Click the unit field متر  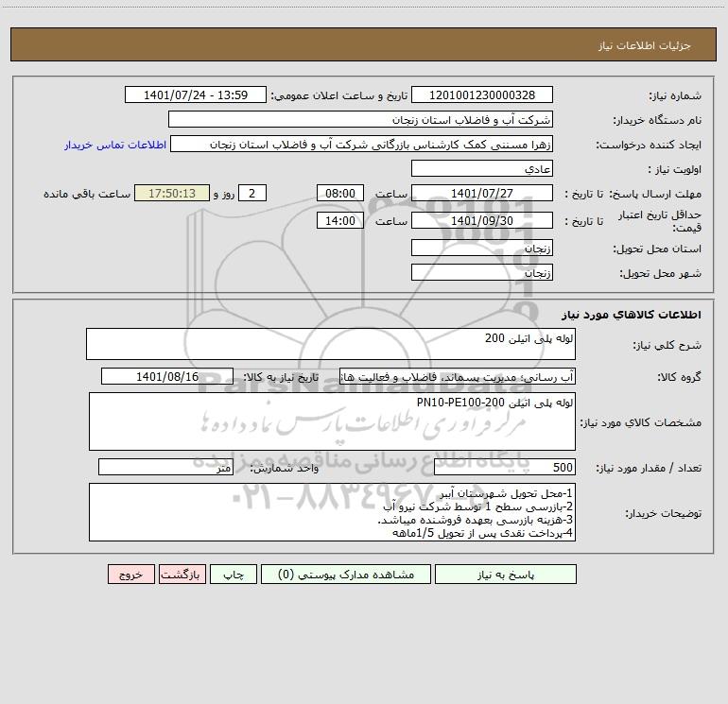165,468
